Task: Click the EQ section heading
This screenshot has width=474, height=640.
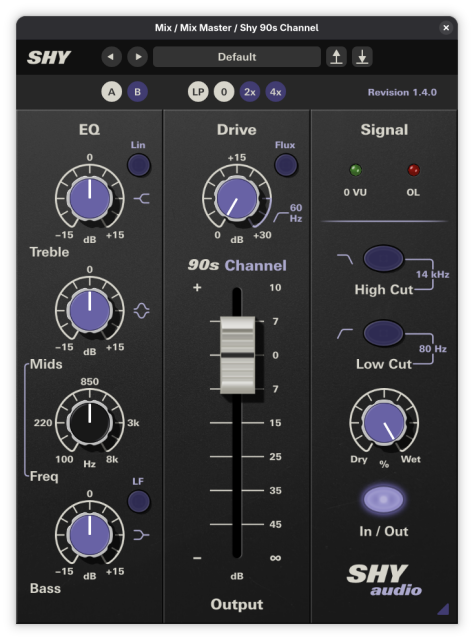Action: click(x=89, y=130)
